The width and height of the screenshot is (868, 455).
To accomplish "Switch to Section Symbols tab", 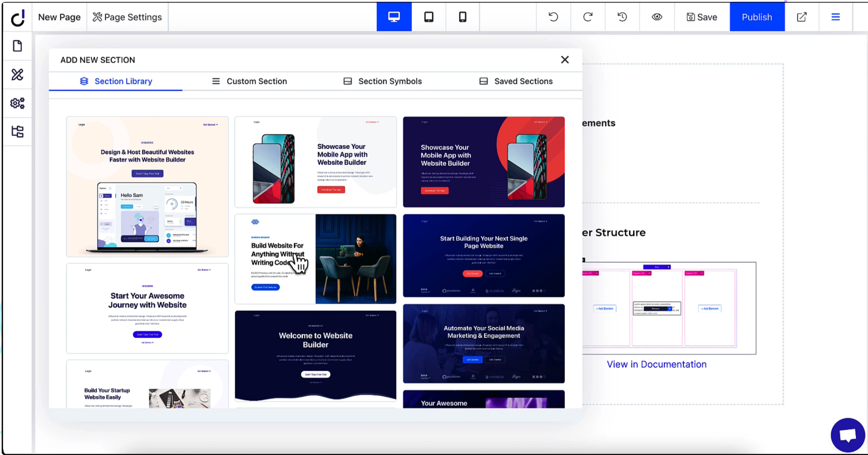I will [x=382, y=81].
